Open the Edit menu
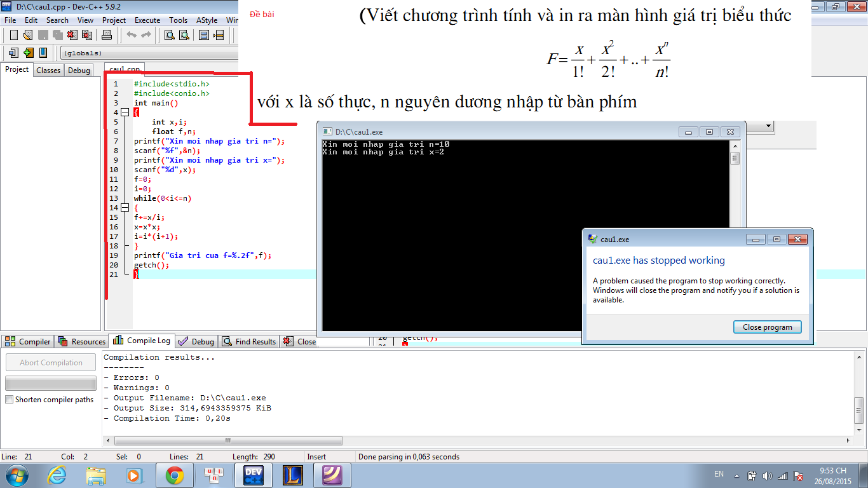 [31, 20]
